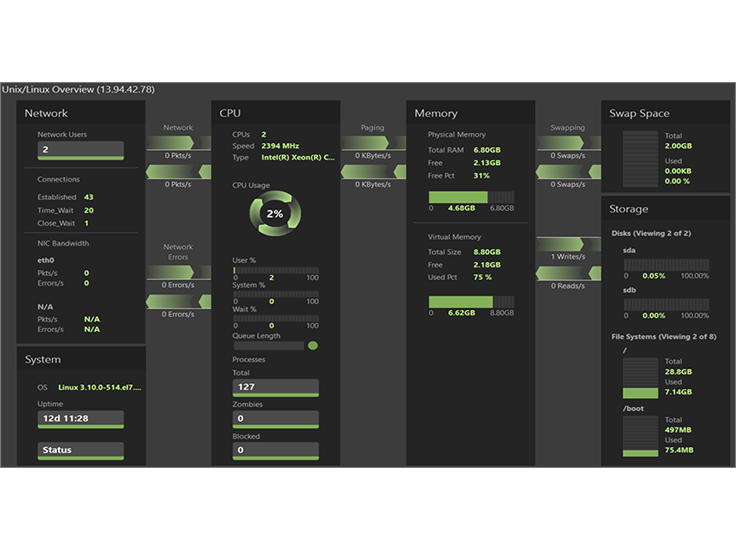Click the outgoing Network Errors arrow
The image size is (736, 550).
pyautogui.click(x=178, y=272)
